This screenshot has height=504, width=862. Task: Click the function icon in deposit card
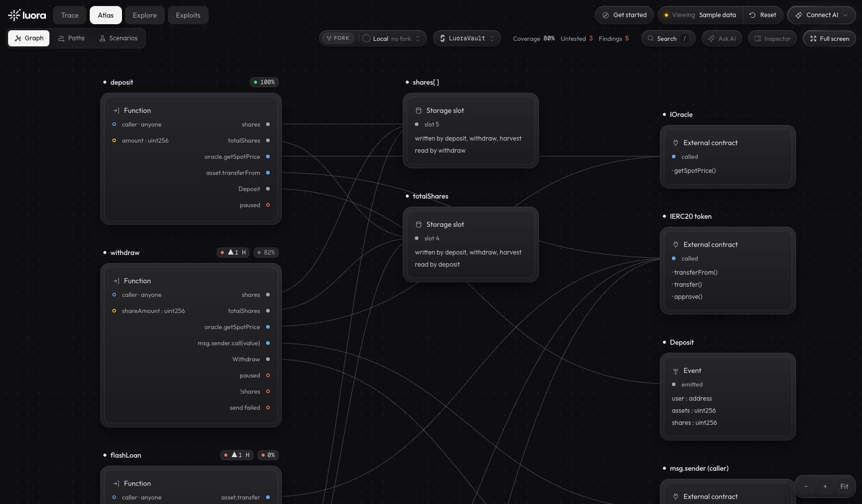116,110
